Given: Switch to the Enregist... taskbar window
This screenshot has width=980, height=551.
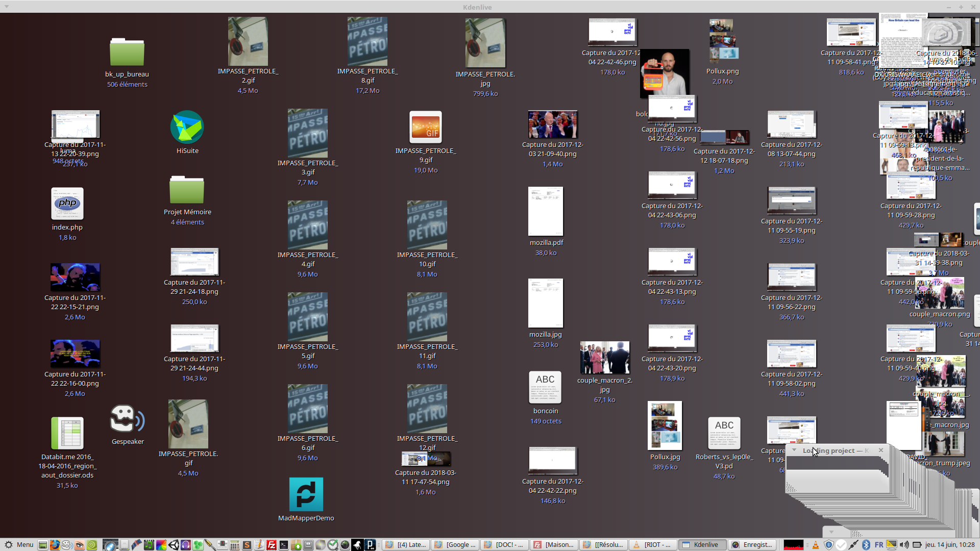Looking at the screenshot, I should tap(753, 545).
